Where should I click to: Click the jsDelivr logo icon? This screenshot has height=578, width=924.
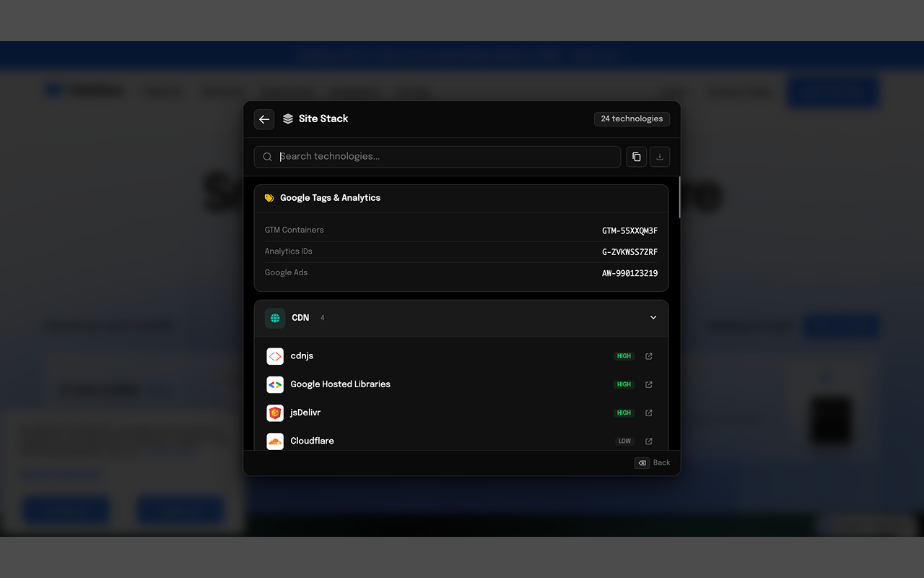click(275, 413)
